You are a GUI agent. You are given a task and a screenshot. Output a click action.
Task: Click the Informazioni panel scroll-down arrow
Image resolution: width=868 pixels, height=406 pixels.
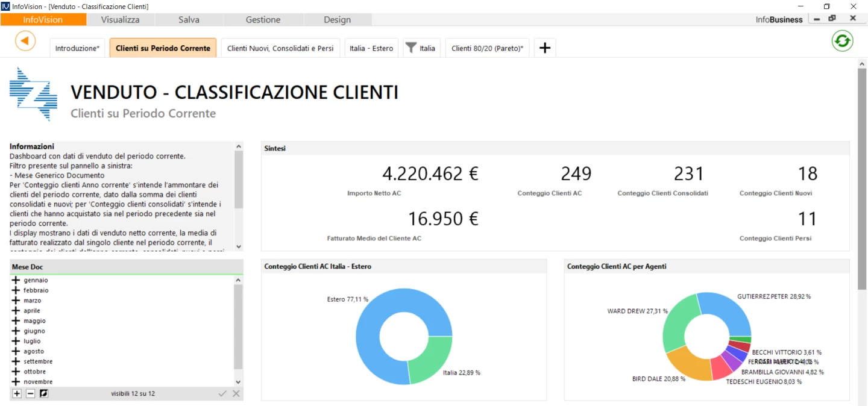239,246
